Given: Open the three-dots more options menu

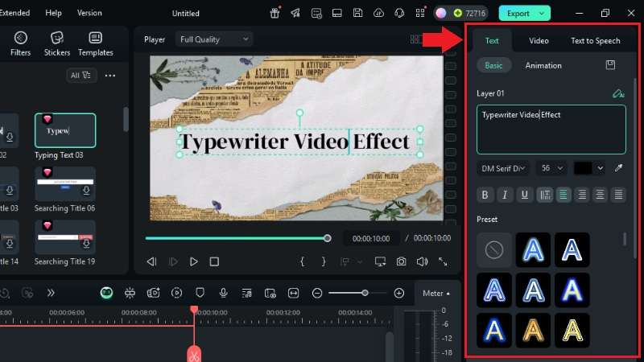Looking at the screenshot, I should tap(110, 76).
